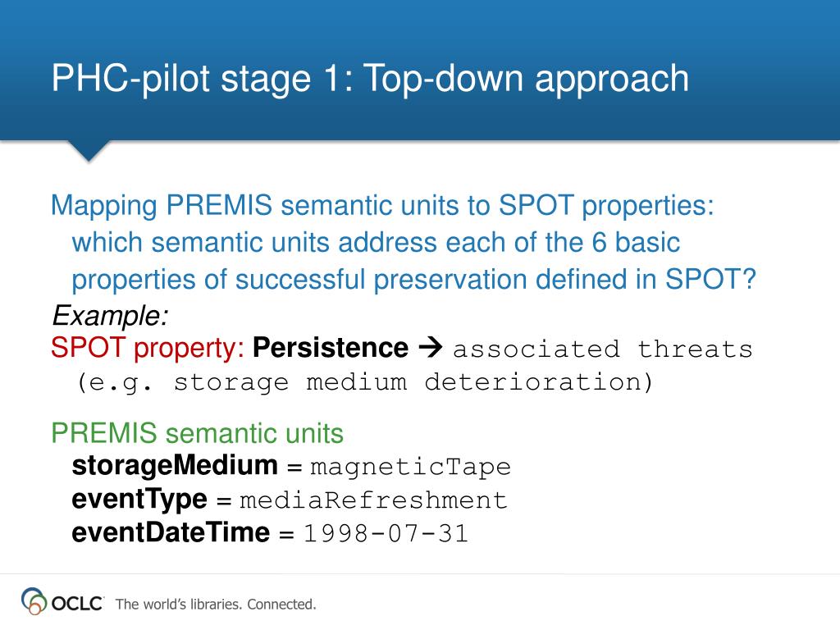Click '(e.g. storage medium deterioration)' text
This screenshot has width=840, height=630.
point(365,382)
